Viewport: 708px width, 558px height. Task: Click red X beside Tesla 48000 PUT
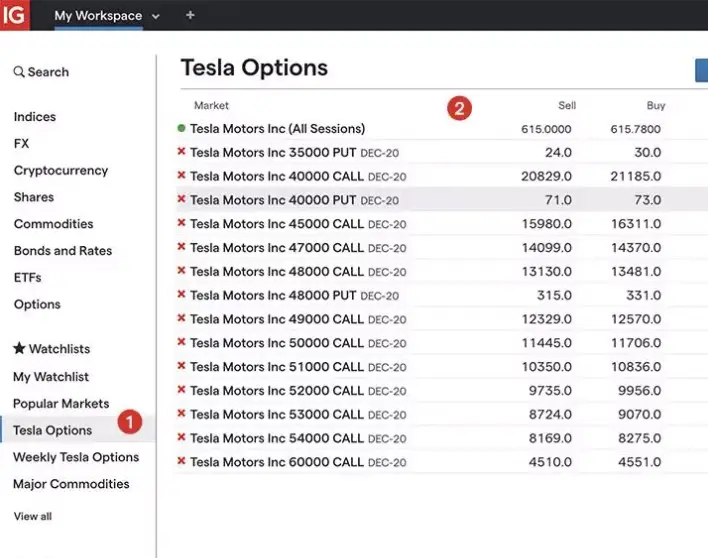(x=181, y=295)
